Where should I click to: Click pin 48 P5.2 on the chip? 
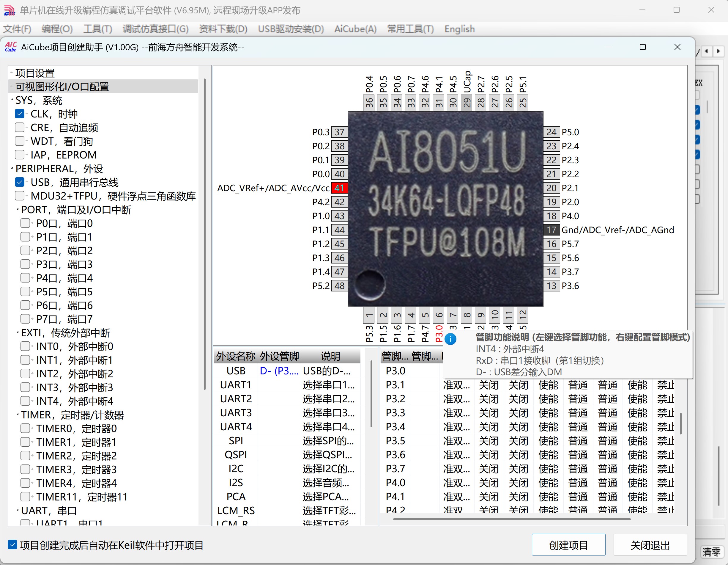coord(339,286)
